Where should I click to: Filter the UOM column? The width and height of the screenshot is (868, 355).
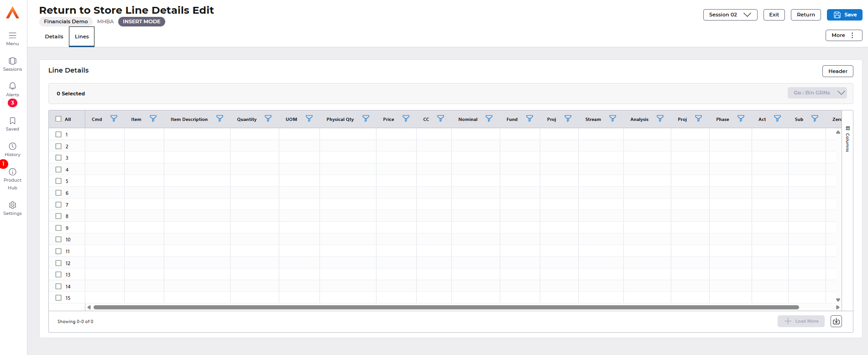click(x=309, y=119)
